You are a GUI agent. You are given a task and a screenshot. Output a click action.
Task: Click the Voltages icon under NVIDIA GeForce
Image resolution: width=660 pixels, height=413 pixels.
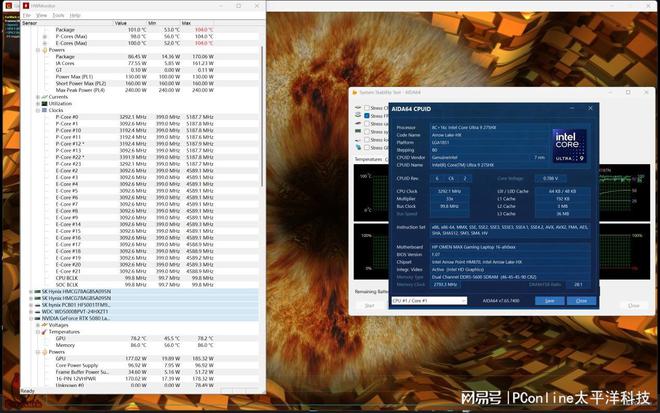click(x=45, y=325)
